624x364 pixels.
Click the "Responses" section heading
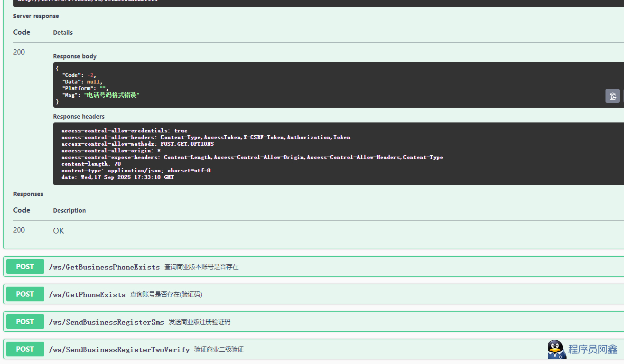point(28,194)
